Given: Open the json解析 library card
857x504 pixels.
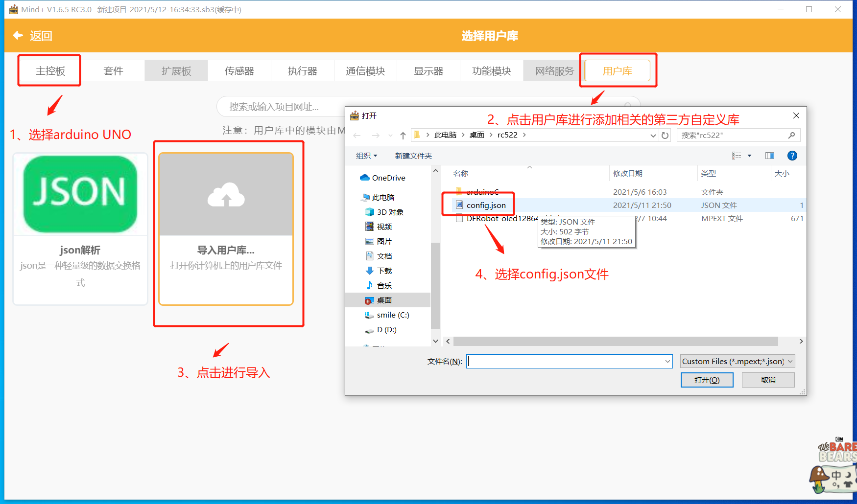Looking at the screenshot, I should (x=80, y=229).
